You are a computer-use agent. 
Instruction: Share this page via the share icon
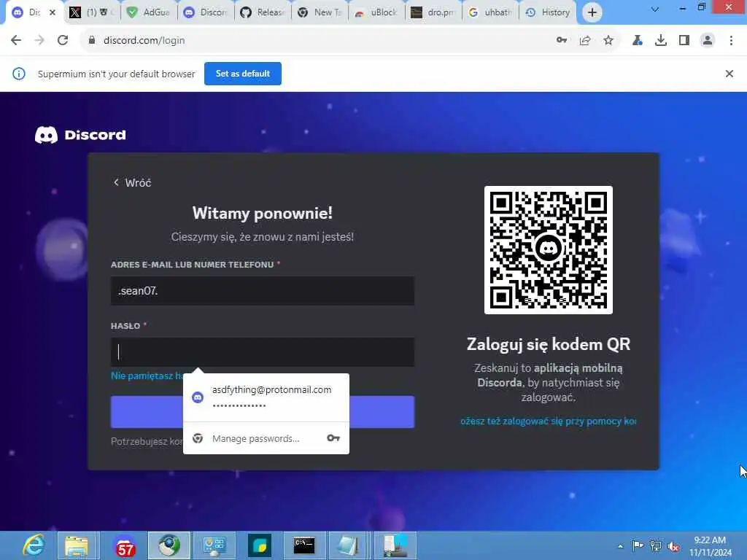tap(585, 41)
